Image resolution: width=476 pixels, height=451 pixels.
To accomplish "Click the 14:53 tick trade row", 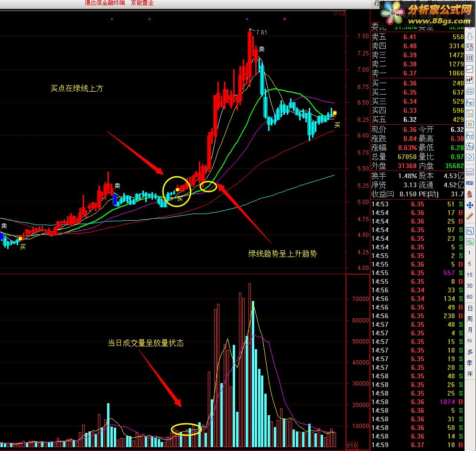I will 417,204.
